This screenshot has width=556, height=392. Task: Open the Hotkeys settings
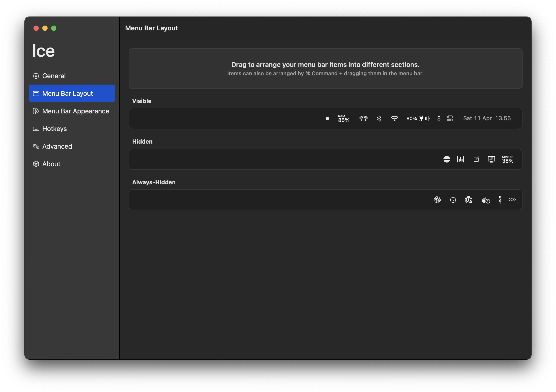tap(54, 129)
